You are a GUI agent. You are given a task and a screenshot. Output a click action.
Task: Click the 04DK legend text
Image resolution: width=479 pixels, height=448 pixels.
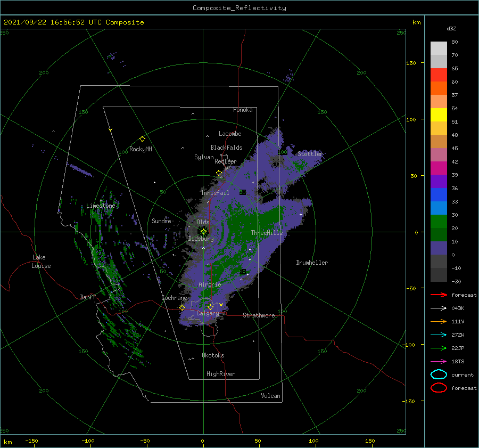click(x=458, y=308)
